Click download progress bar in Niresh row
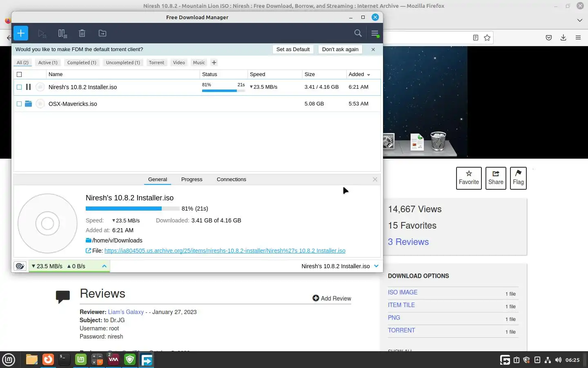Viewport: 588px width, 368px height. (223, 90)
